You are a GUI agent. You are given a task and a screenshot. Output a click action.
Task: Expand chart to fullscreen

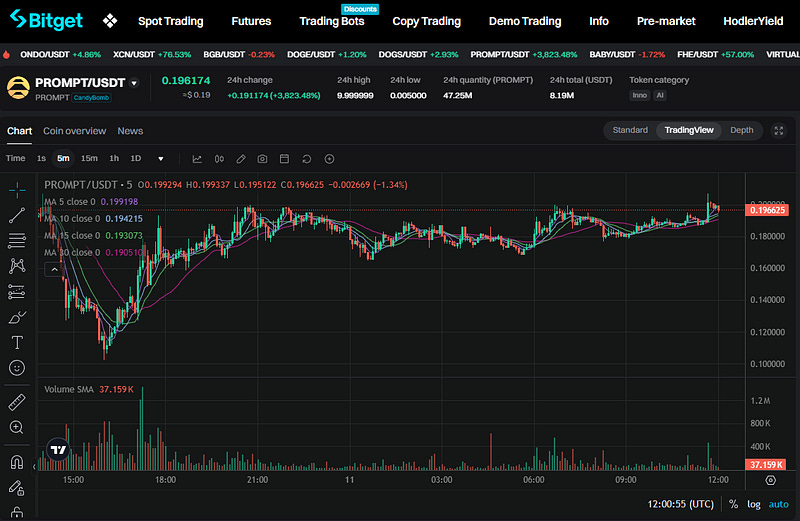tap(779, 131)
